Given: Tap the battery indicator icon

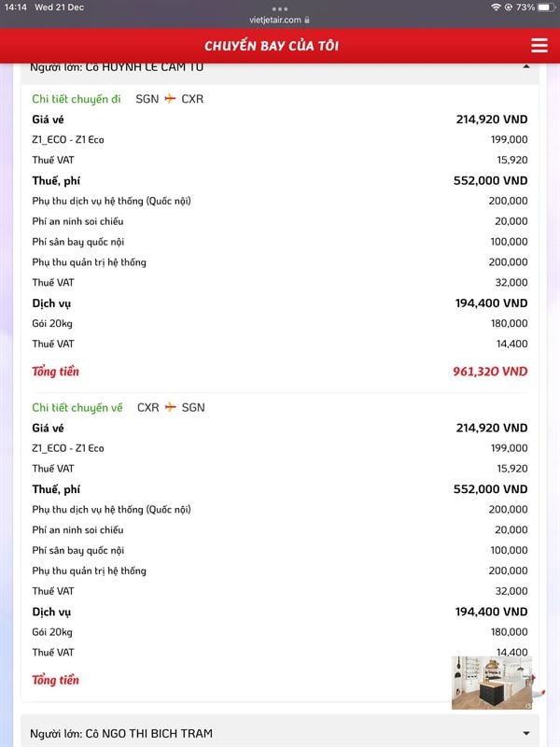Looking at the screenshot, I should tap(547, 7).
